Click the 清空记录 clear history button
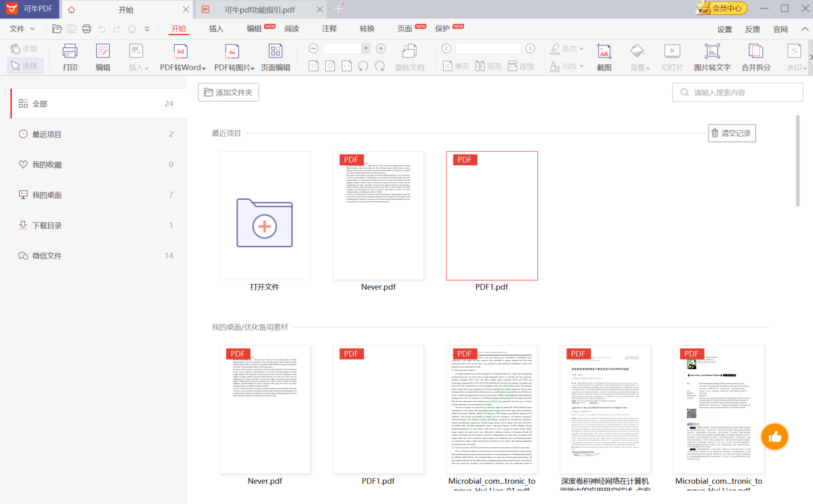 732,133
